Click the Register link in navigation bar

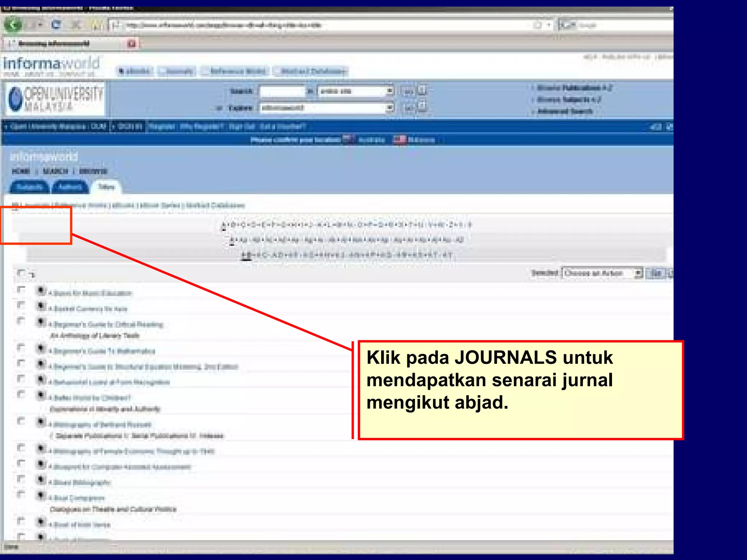tap(162, 127)
